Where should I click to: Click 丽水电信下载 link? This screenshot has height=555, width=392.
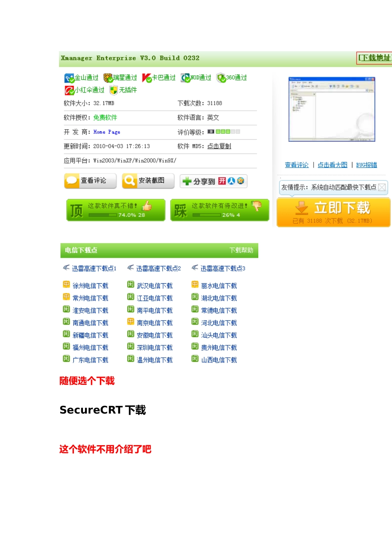coord(219,286)
